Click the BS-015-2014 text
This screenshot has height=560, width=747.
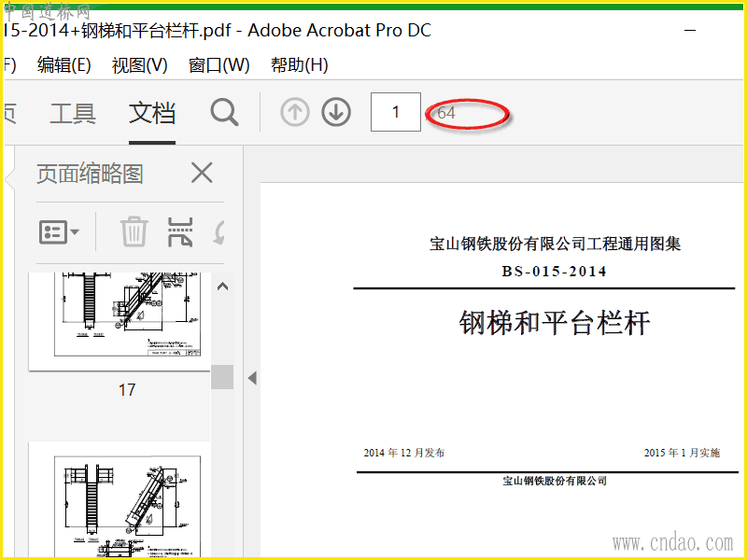coord(554,272)
